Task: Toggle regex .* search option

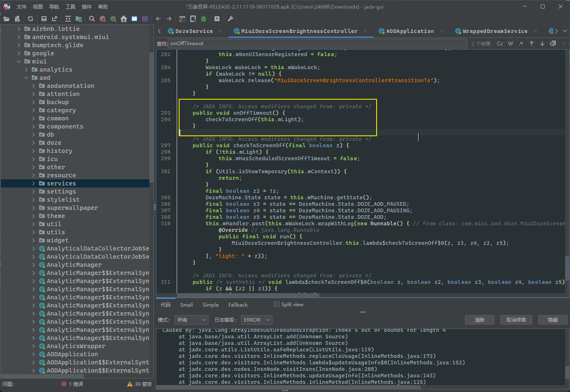Action: pyautogui.click(x=521, y=44)
